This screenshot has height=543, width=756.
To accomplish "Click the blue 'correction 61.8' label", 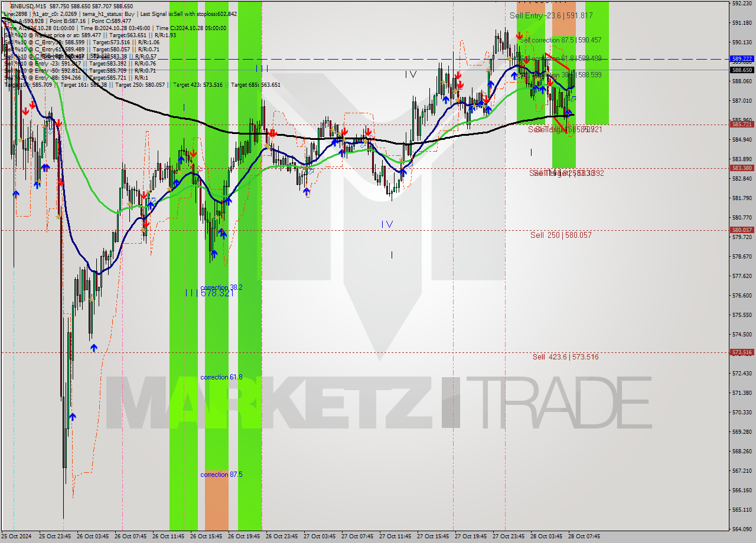I will (x=221, y=377).
